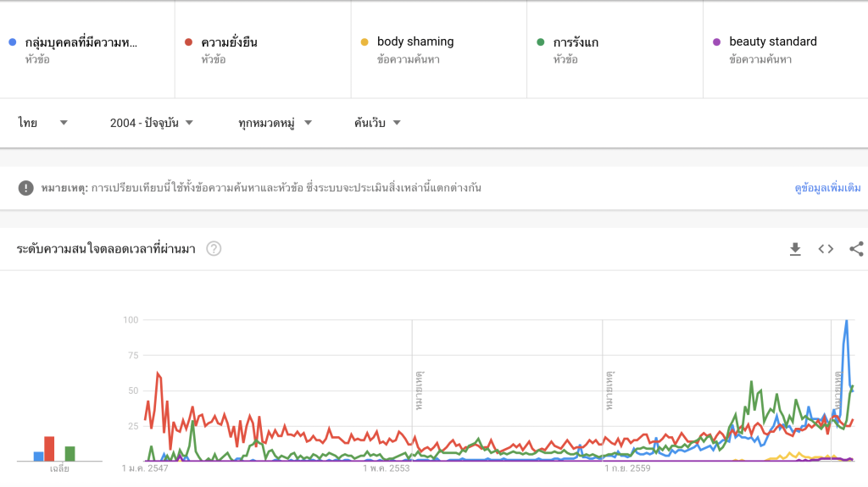Image resolution: width=868 pixels, height=487 pixels.
Task: Click the note info icon beside หมายเหตุ
Action: pyautogui.click(x=26, y=187)
